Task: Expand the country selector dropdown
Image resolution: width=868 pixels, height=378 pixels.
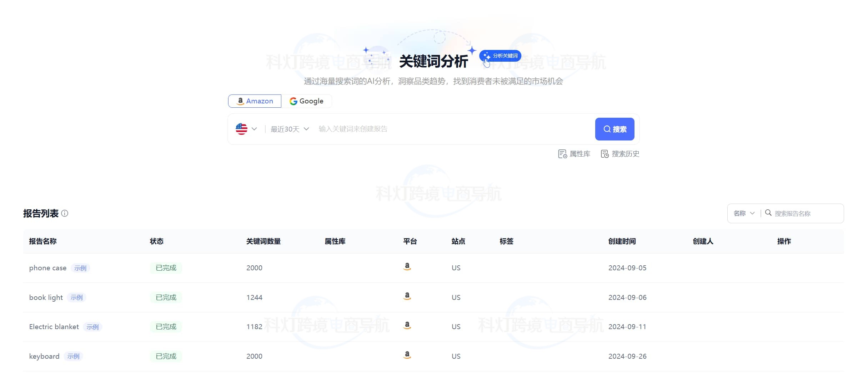Action: 255,129
